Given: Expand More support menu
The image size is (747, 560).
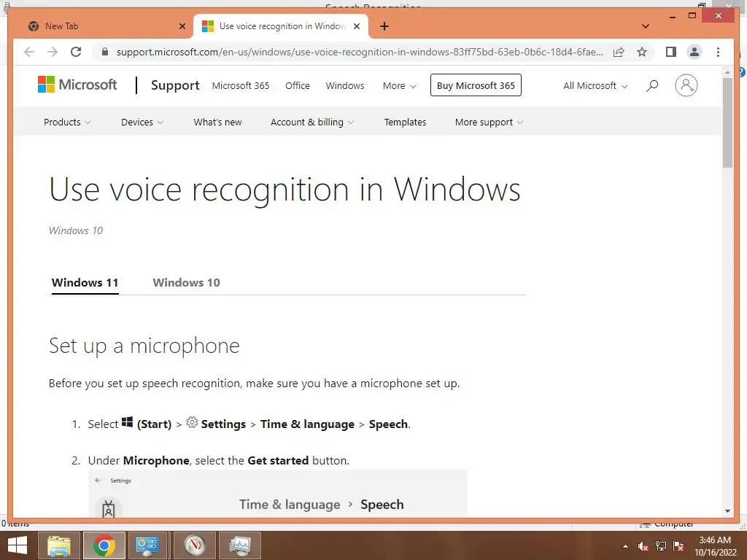Looking at the screenshot, I should point(489,122).
